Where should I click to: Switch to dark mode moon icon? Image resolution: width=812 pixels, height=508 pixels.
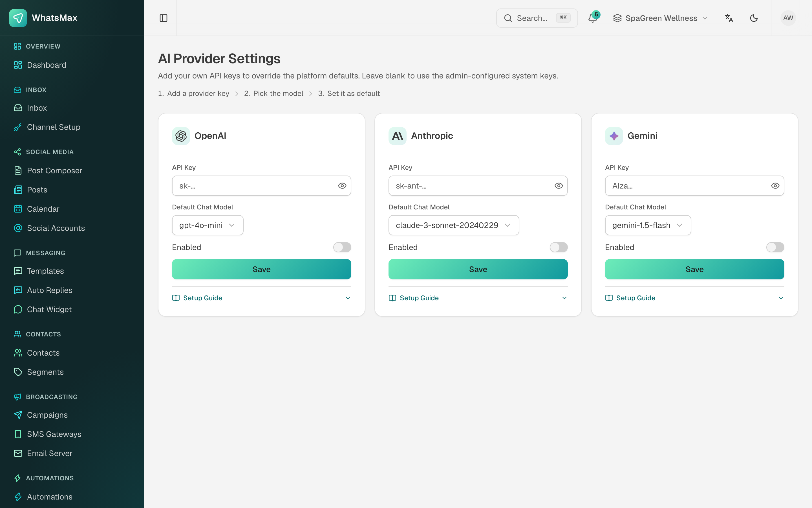coord(754,18)
